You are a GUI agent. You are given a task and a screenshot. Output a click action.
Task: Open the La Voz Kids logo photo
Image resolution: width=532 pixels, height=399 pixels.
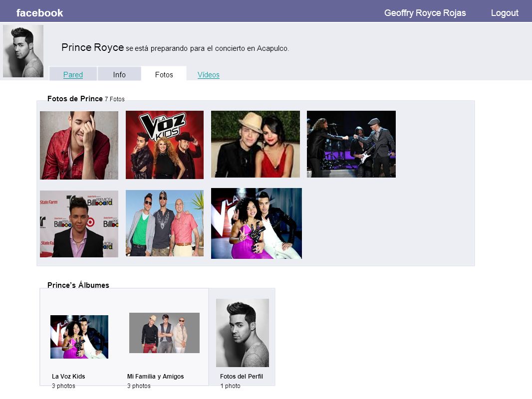pyautogui.click(x=165, y=145)
